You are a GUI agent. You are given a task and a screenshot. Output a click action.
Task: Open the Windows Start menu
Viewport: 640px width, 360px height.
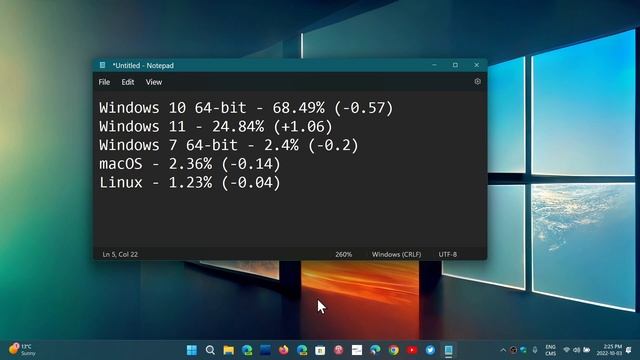tap(191, 350)
